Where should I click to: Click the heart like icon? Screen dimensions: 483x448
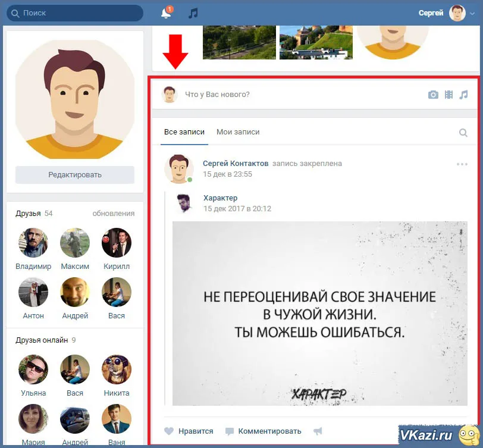169,431
